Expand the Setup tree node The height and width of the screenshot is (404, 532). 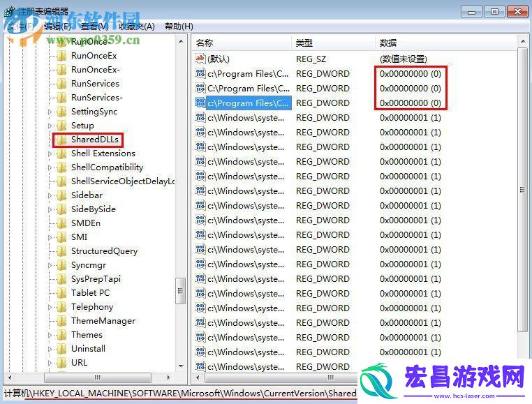coord(50,126)
